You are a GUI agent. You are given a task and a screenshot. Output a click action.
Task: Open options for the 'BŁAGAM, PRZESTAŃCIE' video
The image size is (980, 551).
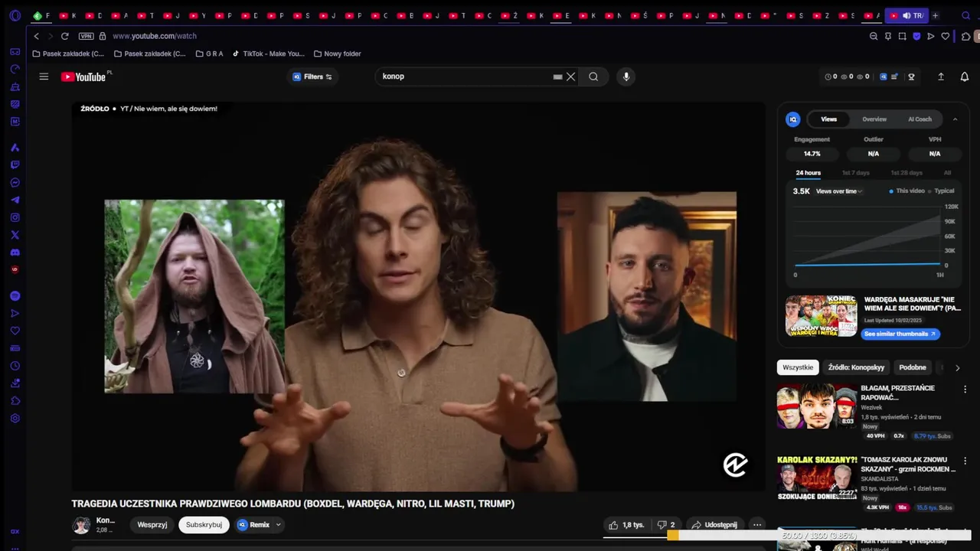[x=965, y=389]
